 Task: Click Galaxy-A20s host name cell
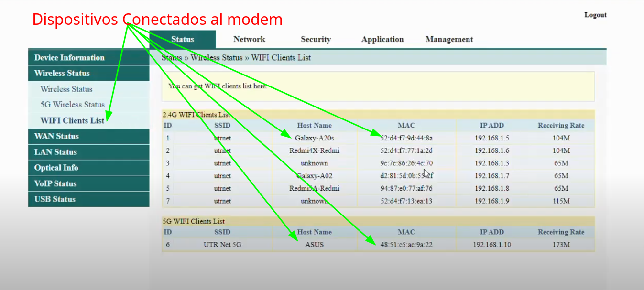point(314,138)
